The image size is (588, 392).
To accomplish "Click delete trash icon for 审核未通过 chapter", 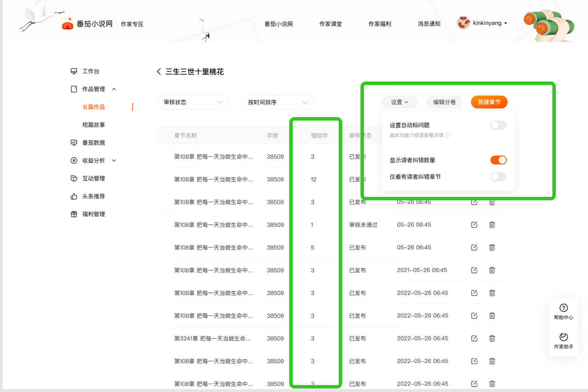I will point(492,225).
